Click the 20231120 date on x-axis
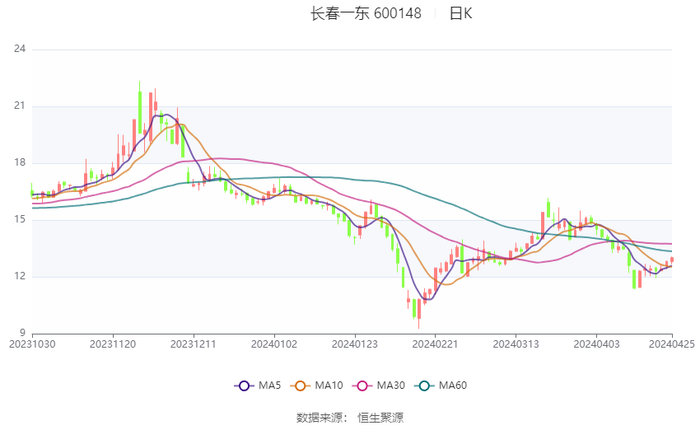This screenshot has width=700, height=426. click(x=112, y=343)
